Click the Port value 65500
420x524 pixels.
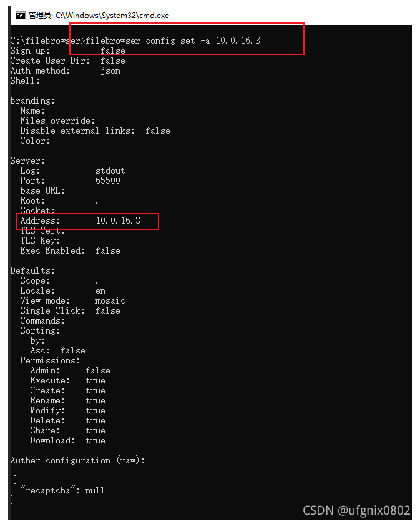(108, 180)
